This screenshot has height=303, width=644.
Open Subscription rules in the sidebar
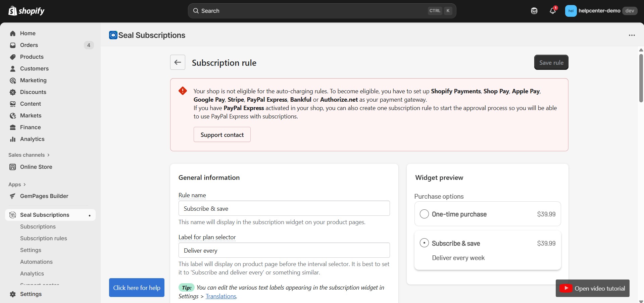(x=43, y=238)
